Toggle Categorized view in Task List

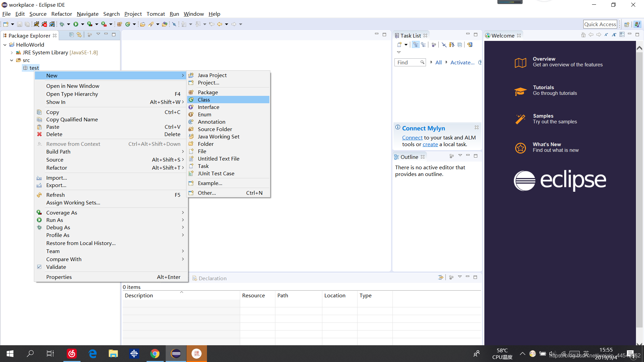pyautogui.click(x=416, y=45)
